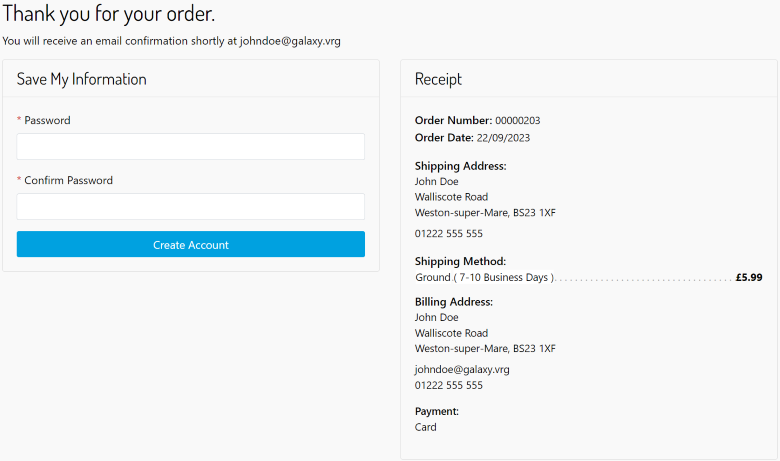Viewport: 780px width, 461px height.
Task: Click the Thank you for your order heading
Action: coord(108,15)
